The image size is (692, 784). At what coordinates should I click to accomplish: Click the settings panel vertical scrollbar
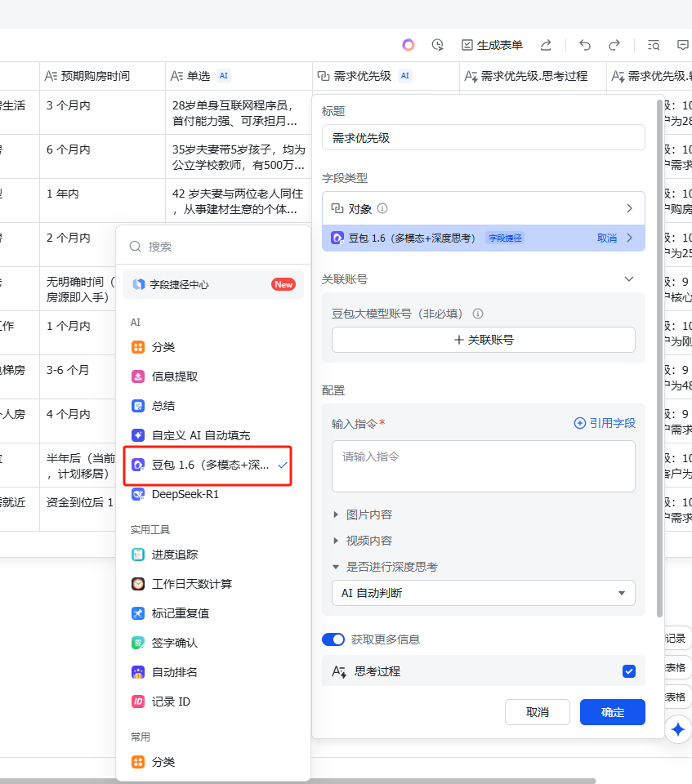[659, 358]
